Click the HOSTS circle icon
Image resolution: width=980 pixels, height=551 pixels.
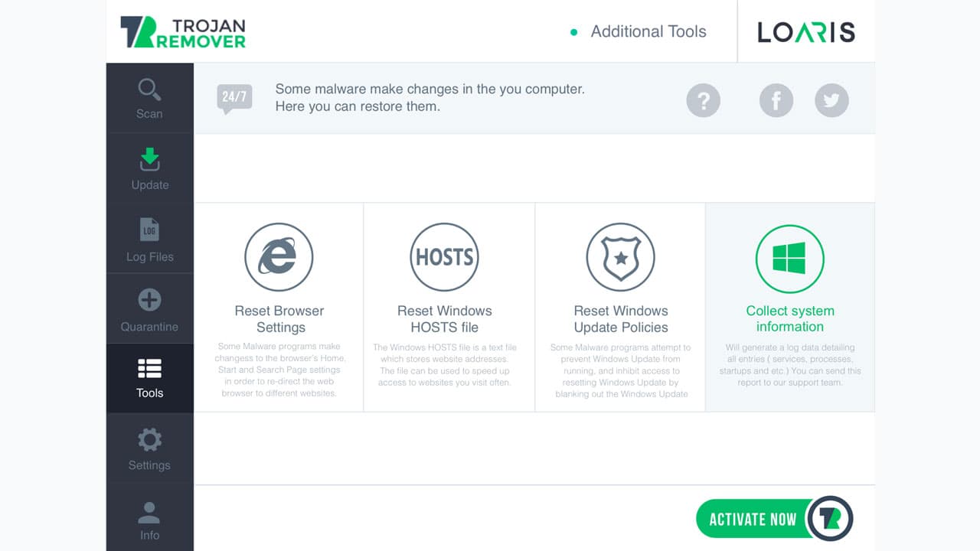tap(445, 257)
